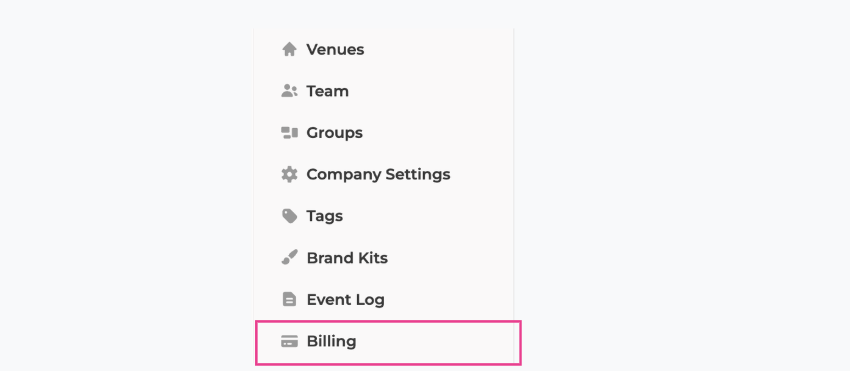Select the Tags text label

[325, 216]
